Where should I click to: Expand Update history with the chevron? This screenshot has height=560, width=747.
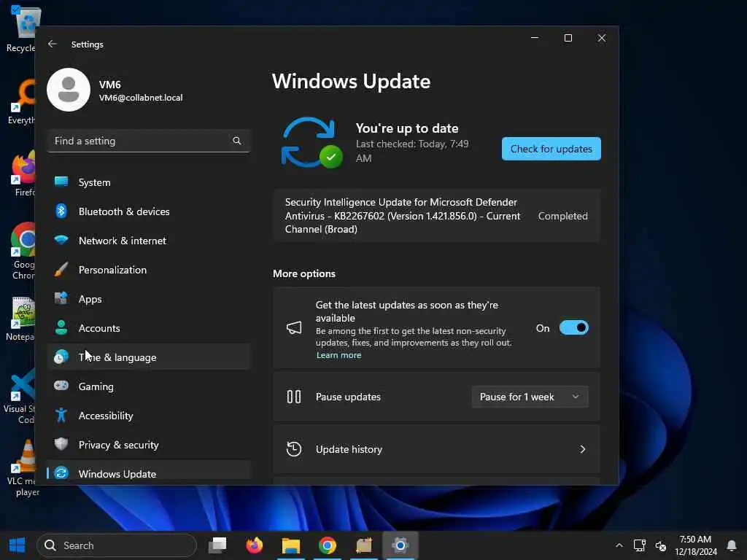[582, 449]
